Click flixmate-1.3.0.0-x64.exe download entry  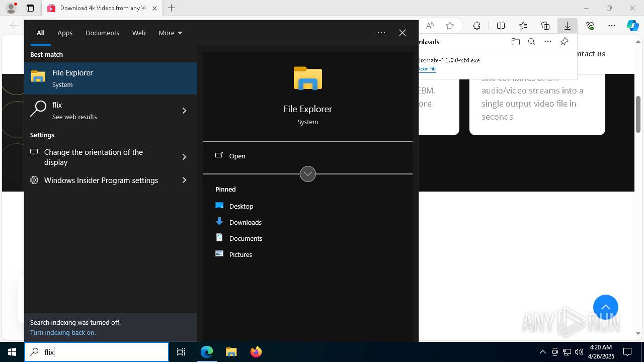point(449,60)
